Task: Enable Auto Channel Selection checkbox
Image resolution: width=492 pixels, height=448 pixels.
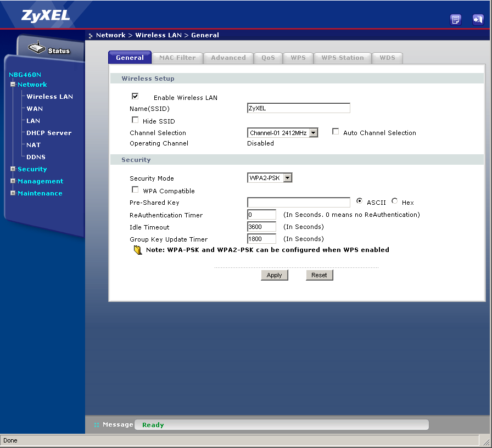Action: pos(336,132)
